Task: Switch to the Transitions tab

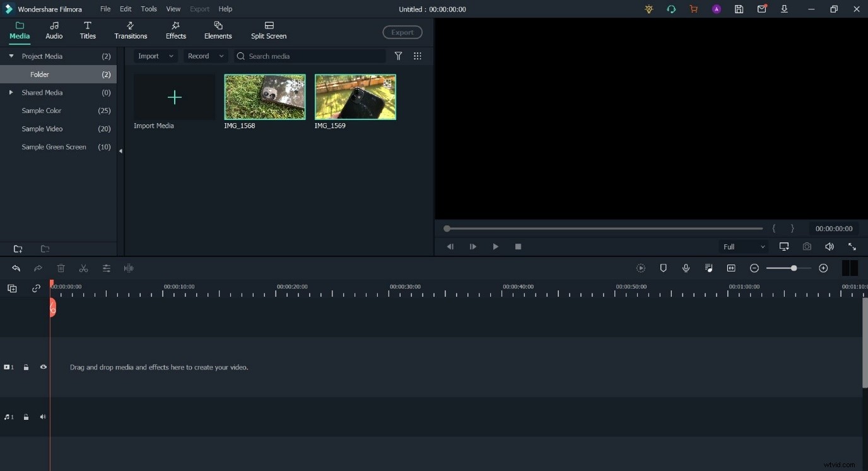Action: [x=130, y=30]
